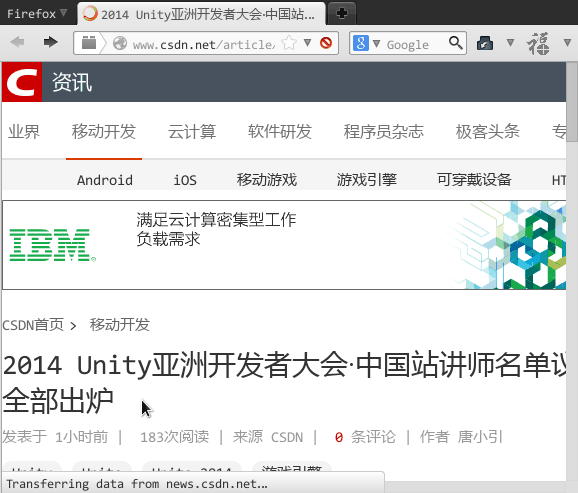Open the 软件研发 navigation tab
The height and width of the screenshot is (493, 578).
click(x=280, y=132)
